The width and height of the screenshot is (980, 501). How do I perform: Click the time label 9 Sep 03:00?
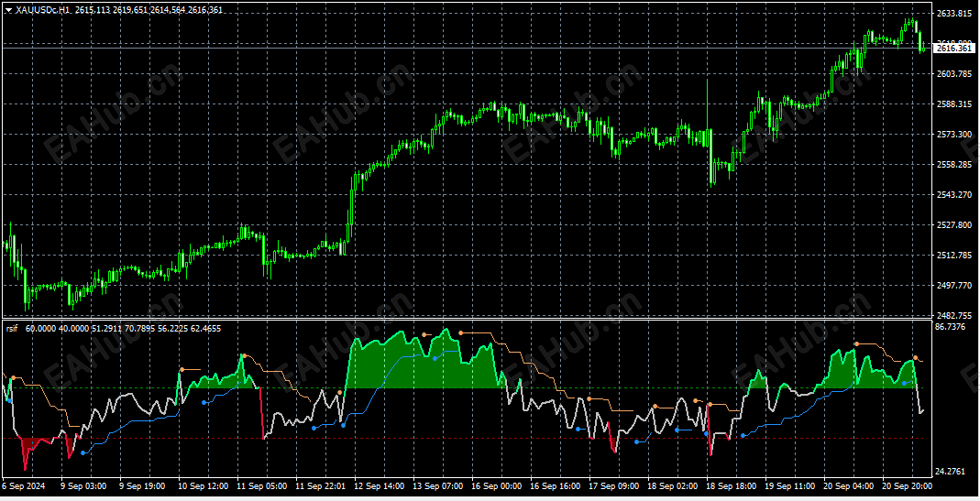(83, 486)
